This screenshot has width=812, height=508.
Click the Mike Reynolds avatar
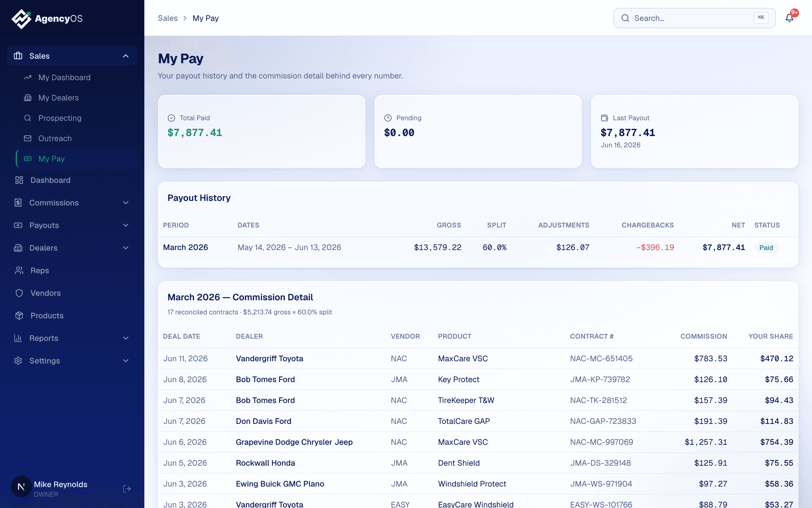tap(21, 487)
